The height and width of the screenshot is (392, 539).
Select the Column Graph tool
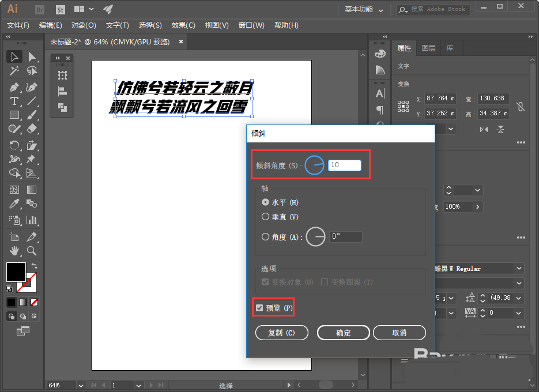click(32, 220)
